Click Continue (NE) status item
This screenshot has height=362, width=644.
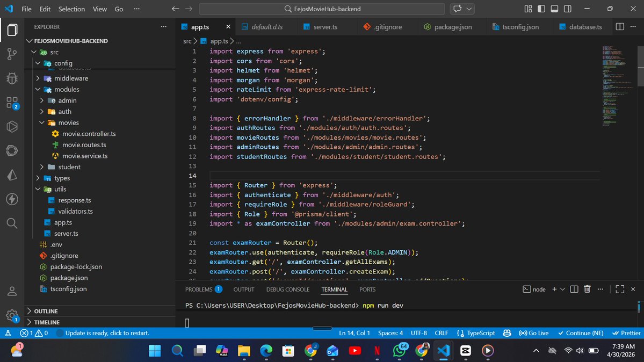pos(580,333)
